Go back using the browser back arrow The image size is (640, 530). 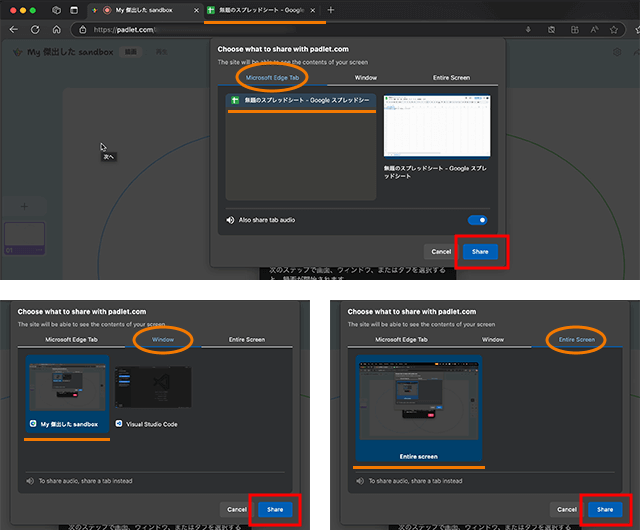click(13, 29)
